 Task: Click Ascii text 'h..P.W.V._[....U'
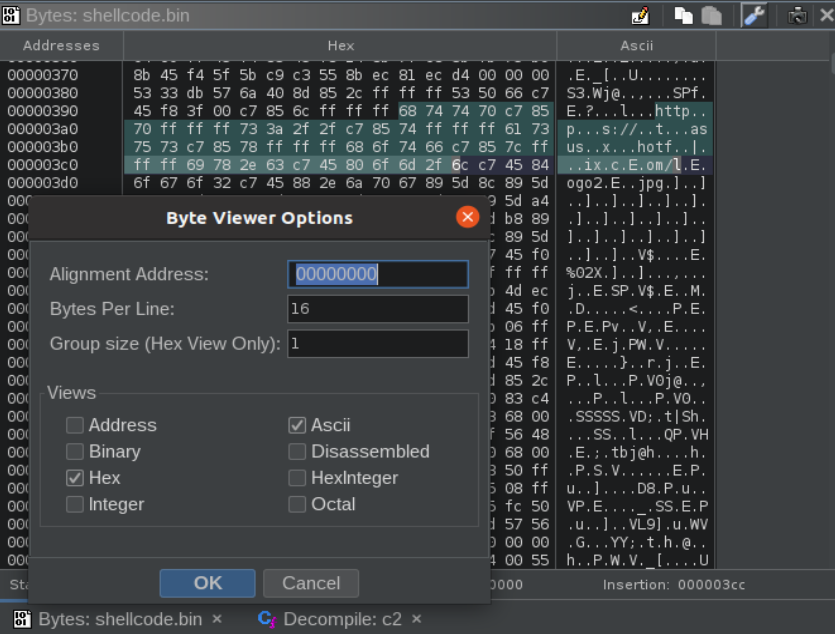(636, 560)
